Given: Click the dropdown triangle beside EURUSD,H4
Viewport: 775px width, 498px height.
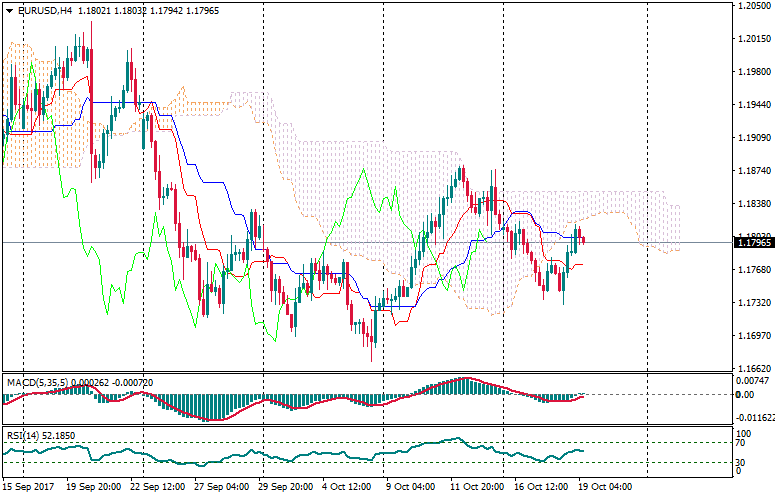Looking at the screenshot, I should (x=9, y=10).
